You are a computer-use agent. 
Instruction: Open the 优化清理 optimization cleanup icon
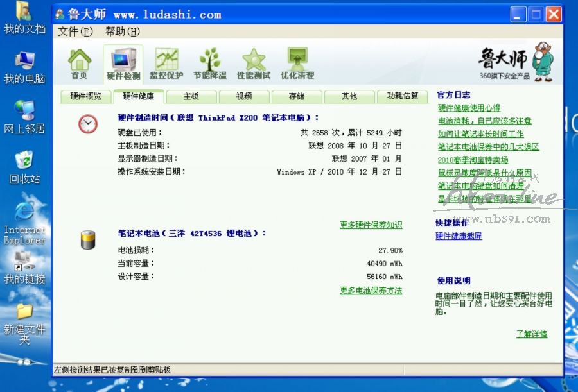click(x=297, y=64)
